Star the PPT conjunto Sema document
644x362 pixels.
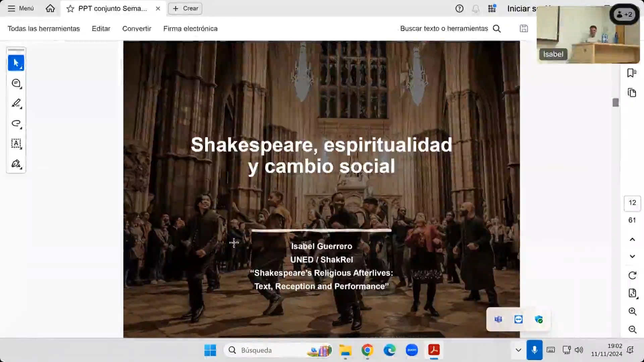coord(70,9)
